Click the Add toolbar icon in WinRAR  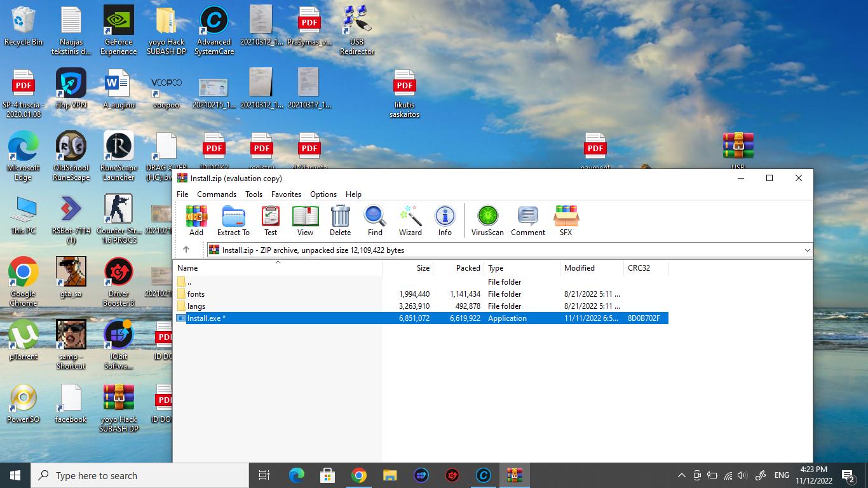(196, 220)
